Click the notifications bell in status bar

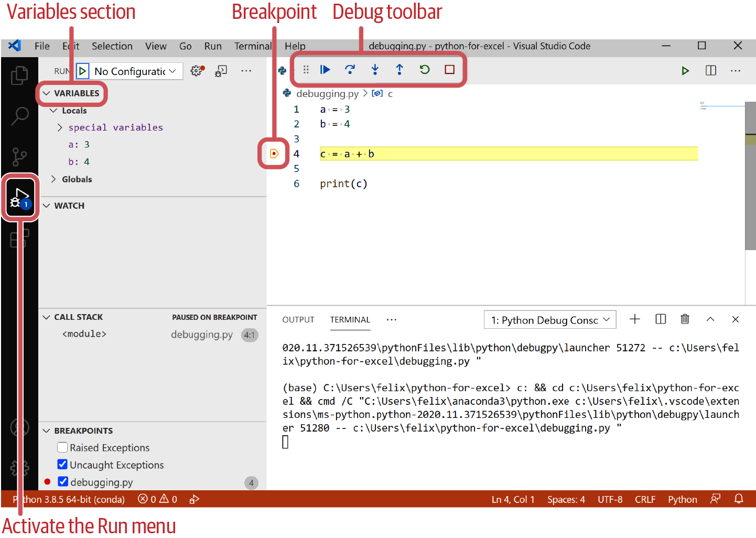pyautogui.click(x=739, y=499)
